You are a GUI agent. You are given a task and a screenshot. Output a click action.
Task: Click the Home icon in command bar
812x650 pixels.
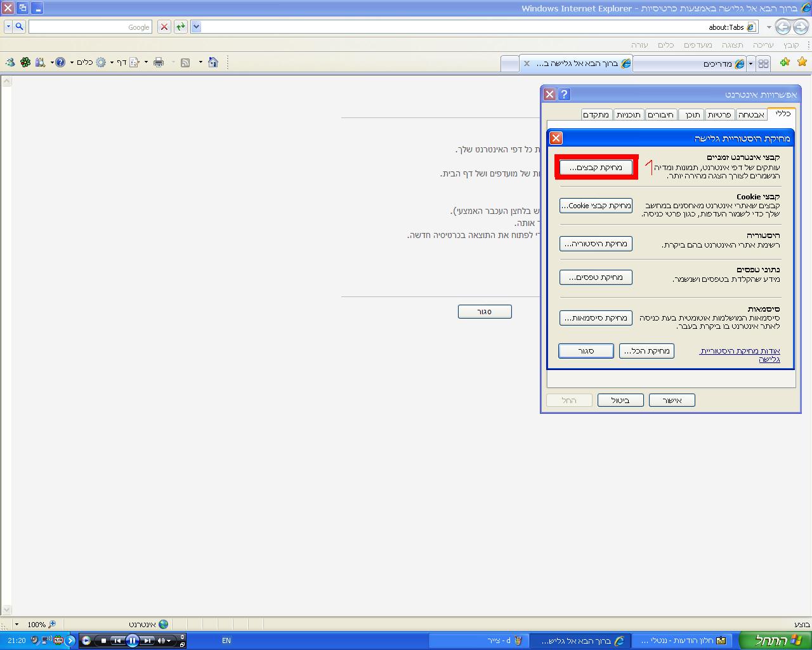click(213, 62)
